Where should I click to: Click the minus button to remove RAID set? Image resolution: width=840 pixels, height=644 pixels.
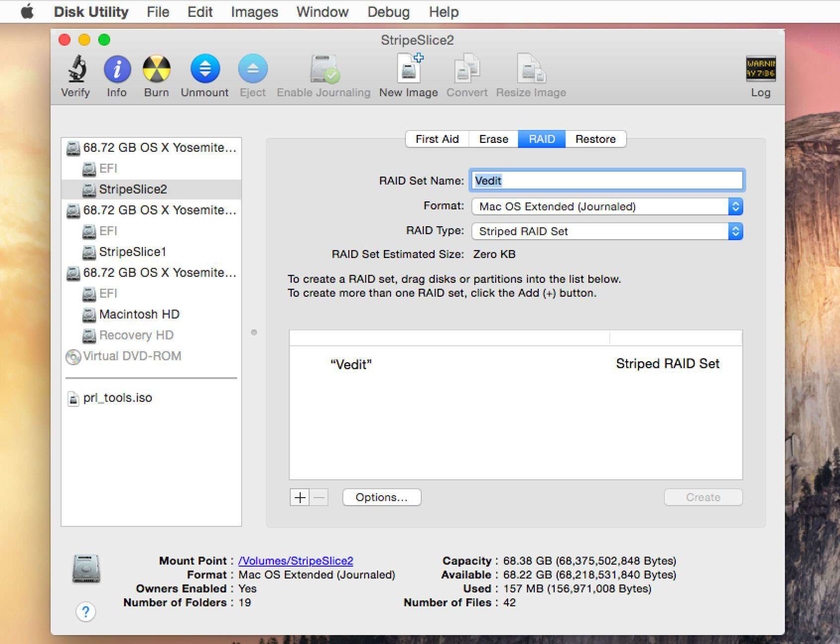319,497
